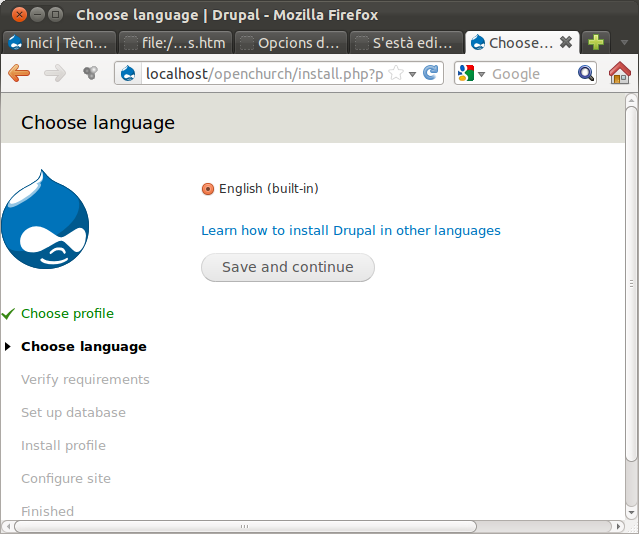Click the Drupal site icon in the address bar
This screenshot has height=534, width=639.
pyautogui.click(x=128, y=74)
